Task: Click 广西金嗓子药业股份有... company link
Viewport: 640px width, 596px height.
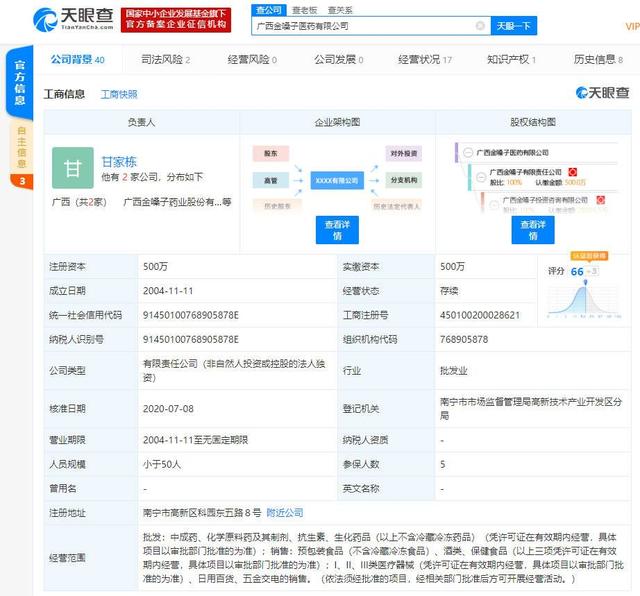Action: click(177, 202)
